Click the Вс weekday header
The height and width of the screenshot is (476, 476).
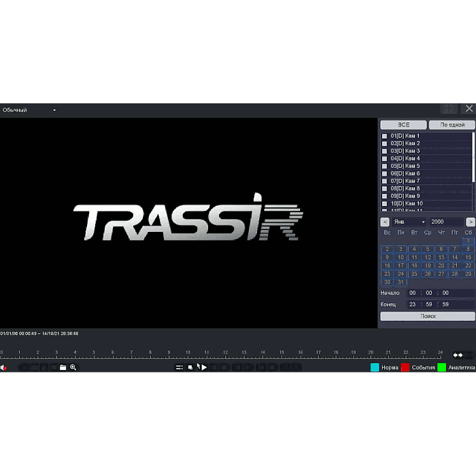387,233
